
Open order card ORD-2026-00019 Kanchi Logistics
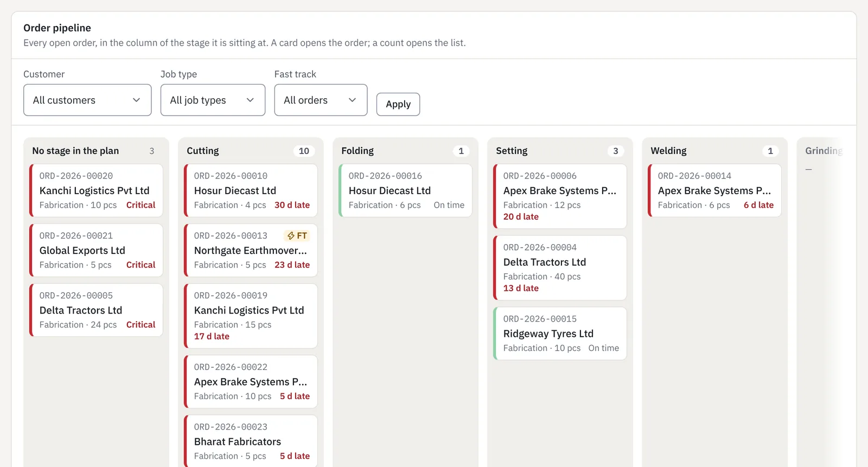(251, 316)
